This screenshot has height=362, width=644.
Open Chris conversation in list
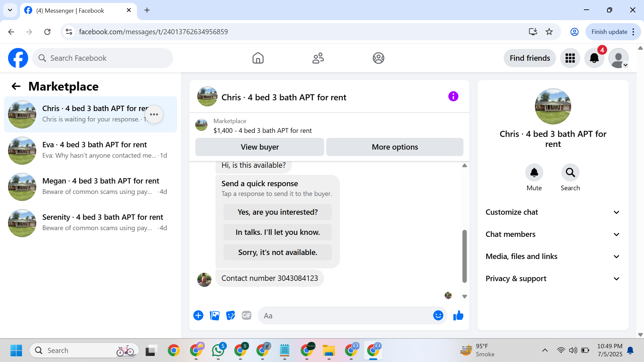[x=91, y=114]
